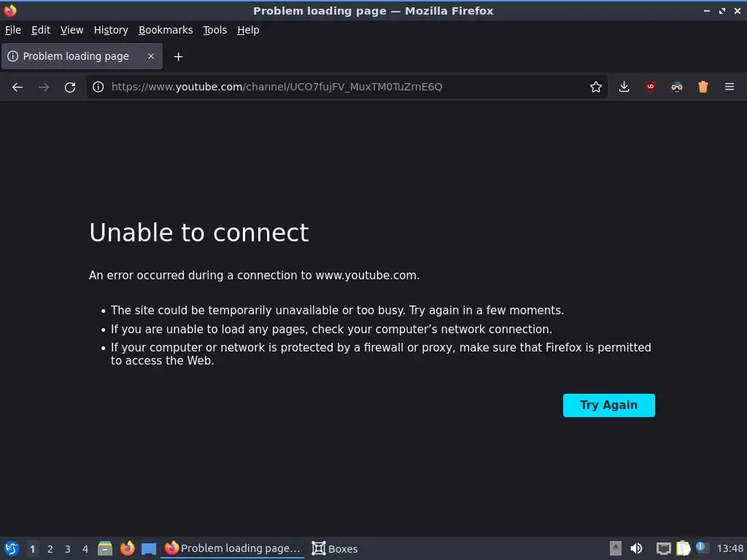Click the blue show desktop icon in taskbar

(x=149, y=549)
